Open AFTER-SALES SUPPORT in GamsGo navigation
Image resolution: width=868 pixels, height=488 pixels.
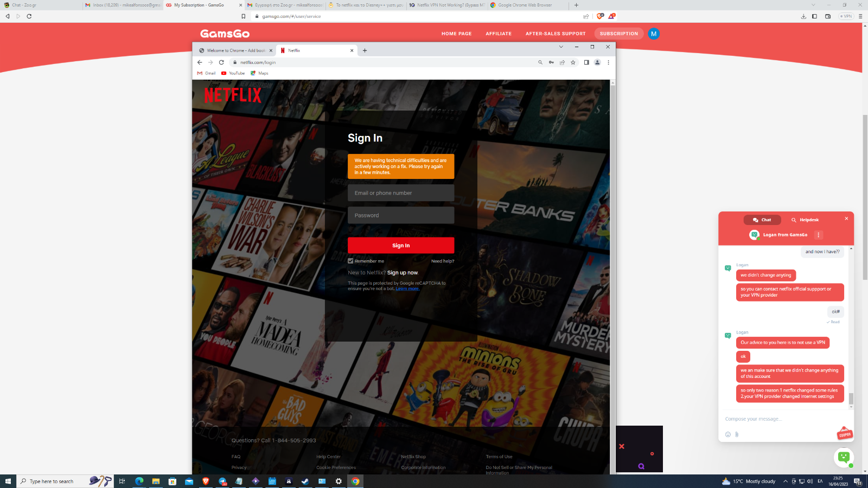tap(556, 34)
